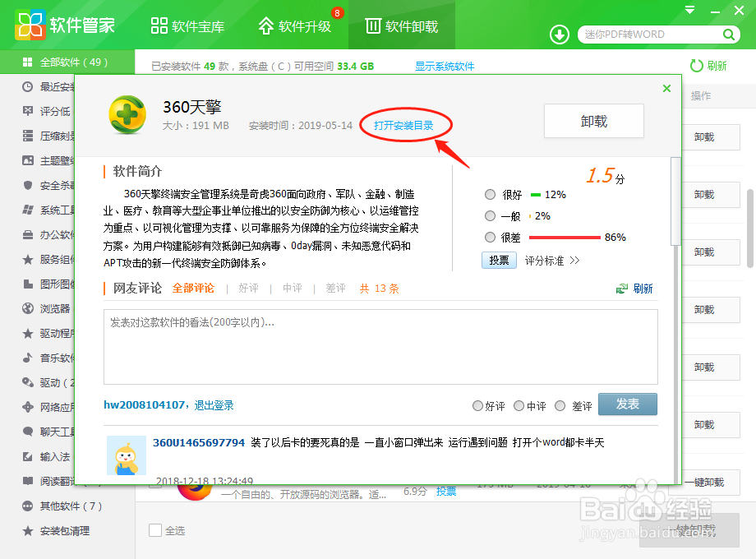Open the 软件宝库 tab
Screen dimensions: 756x559
point(187,25)
